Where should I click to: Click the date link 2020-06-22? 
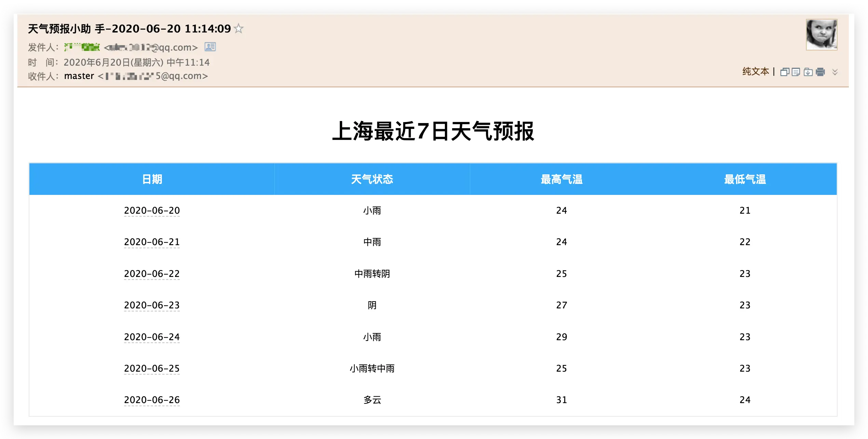tap(152, 274)
